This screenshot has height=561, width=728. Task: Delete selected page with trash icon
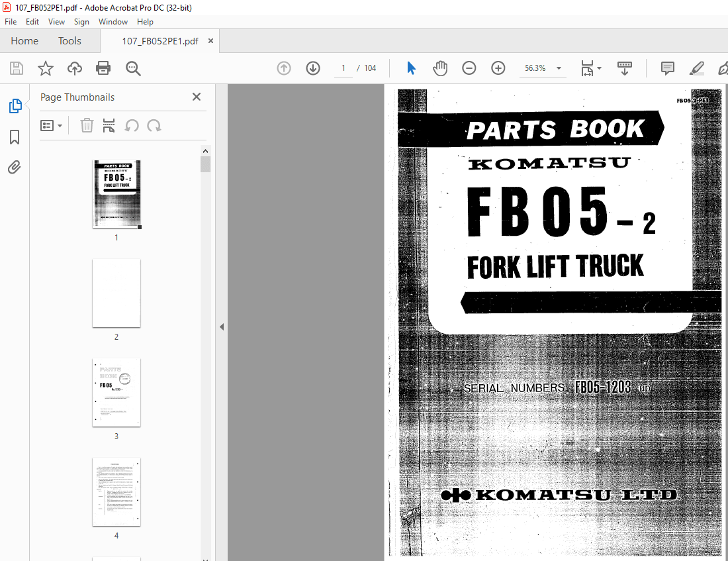pyautogui.click(x=86, y=125)
